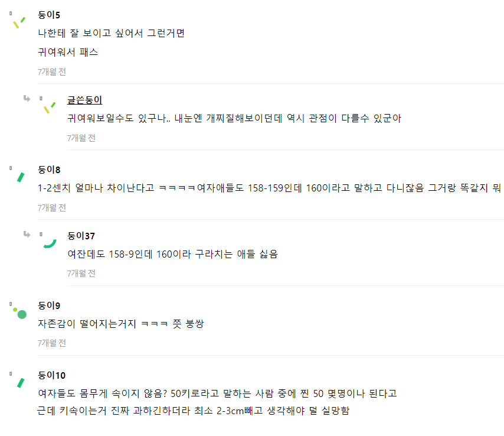This screenshot has height=436, width=504.
Task: Click 글쓴둥이's profile avatar
Action: (x=49, y=108)
